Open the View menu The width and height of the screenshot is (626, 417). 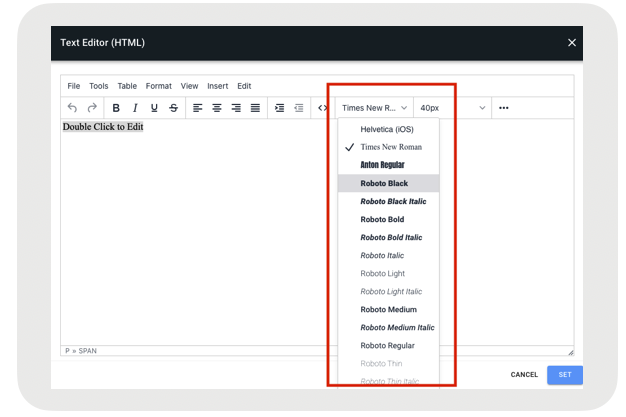point(189,86)
